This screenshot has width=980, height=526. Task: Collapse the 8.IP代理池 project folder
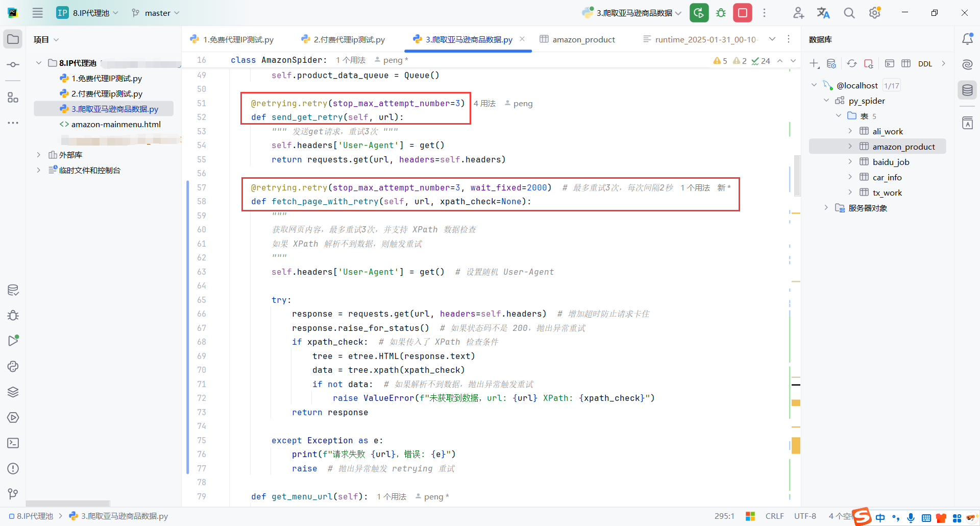[38, 63]
